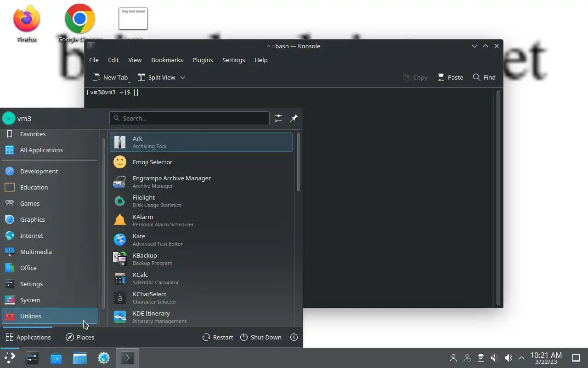Open Google Chrome desktop shortcut
588x368 pixels.
pyautogui.click(x=80, y=24)
